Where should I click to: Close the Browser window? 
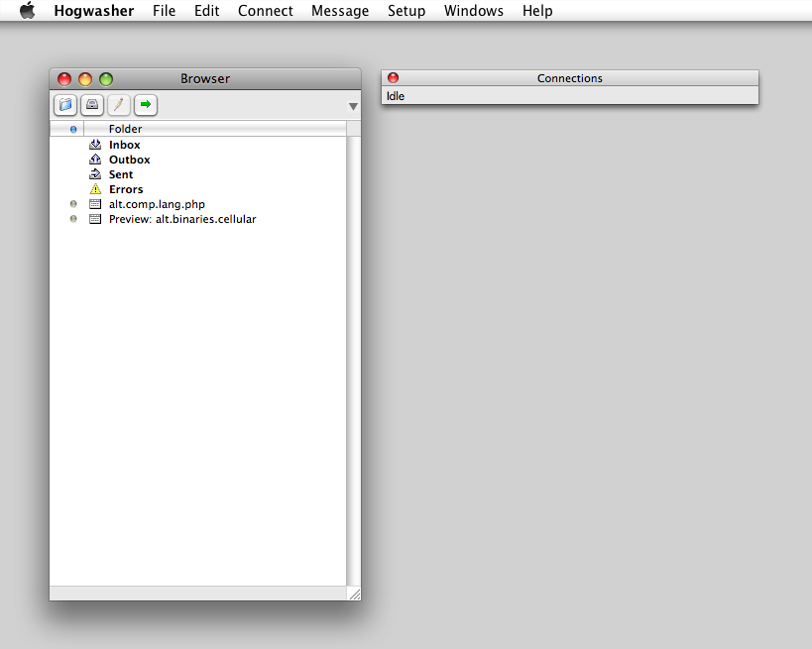point(64,79)
